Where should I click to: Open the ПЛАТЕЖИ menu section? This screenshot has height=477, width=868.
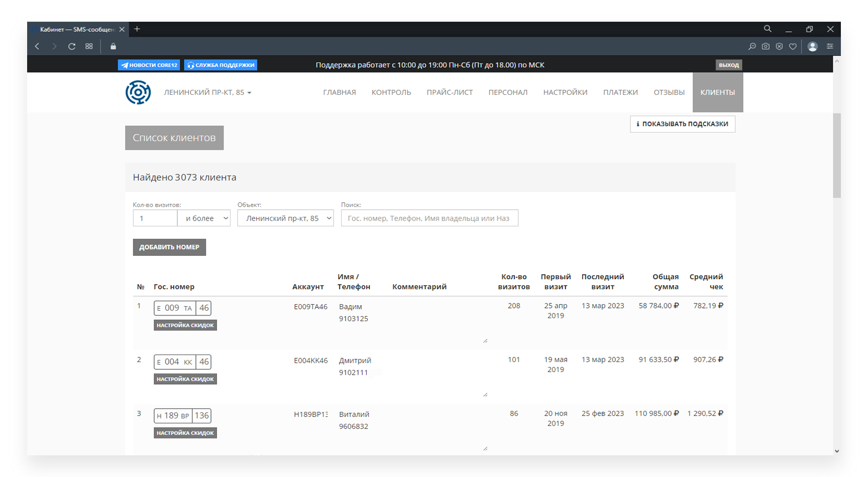point(620,93)
